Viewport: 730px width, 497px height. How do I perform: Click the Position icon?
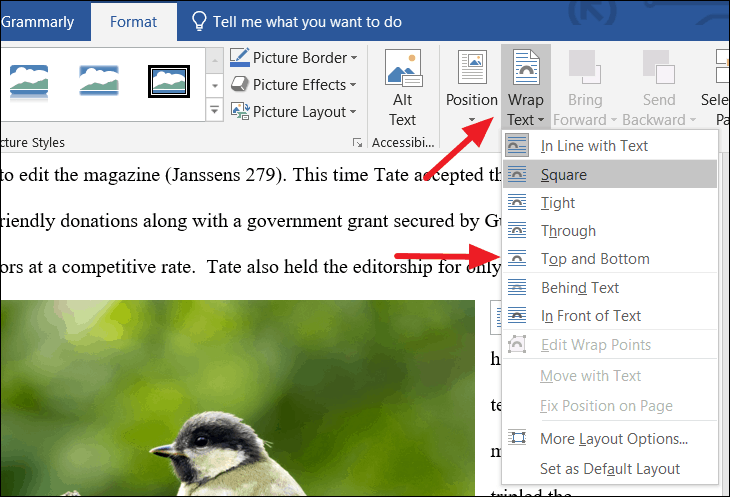tap(472, 67)
